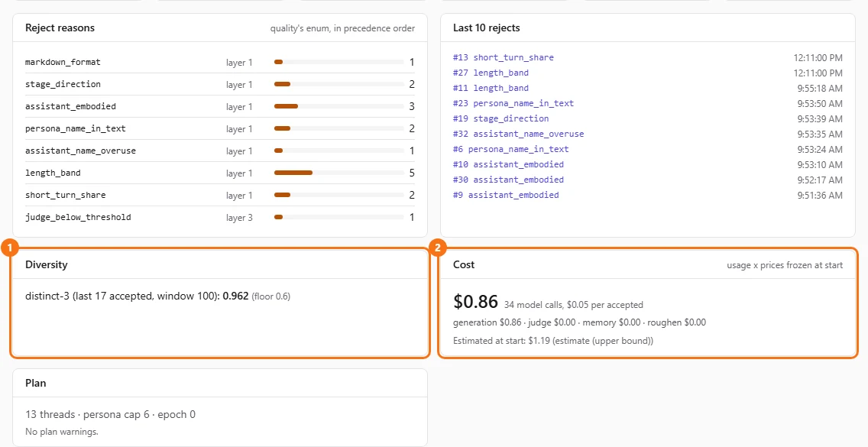Viewport: 868px width, 447px height.
Task: Open reject #23 persona_name_in_text
Action: [x=513, y=103]
